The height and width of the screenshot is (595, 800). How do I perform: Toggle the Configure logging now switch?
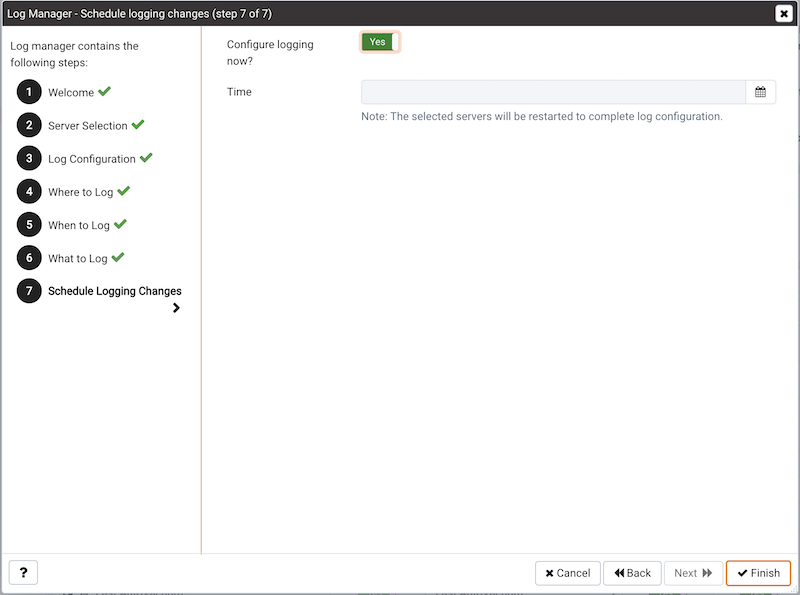click(x=380, y=42)
